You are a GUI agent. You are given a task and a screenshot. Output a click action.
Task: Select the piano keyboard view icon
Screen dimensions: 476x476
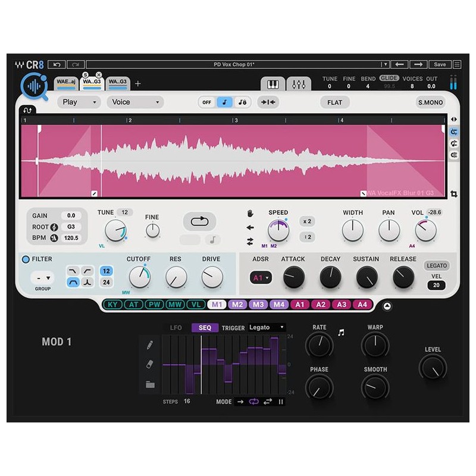tap(272, 84)
